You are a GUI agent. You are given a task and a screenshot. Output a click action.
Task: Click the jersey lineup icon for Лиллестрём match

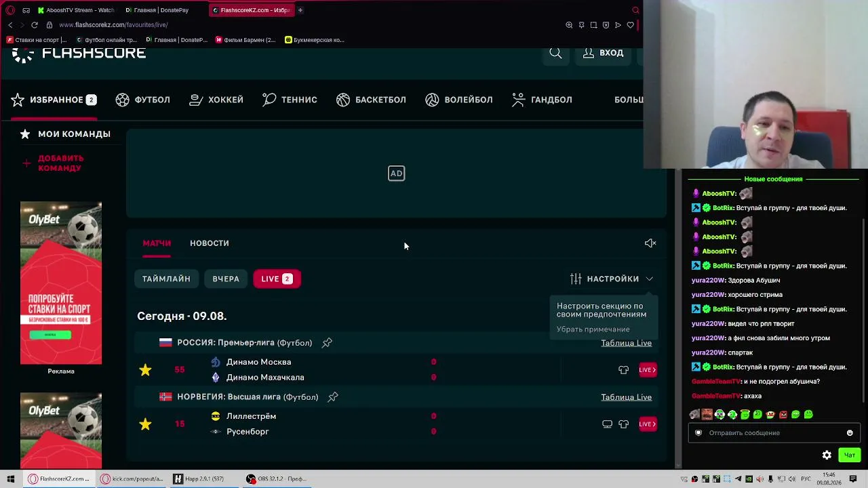click(623, 424)
